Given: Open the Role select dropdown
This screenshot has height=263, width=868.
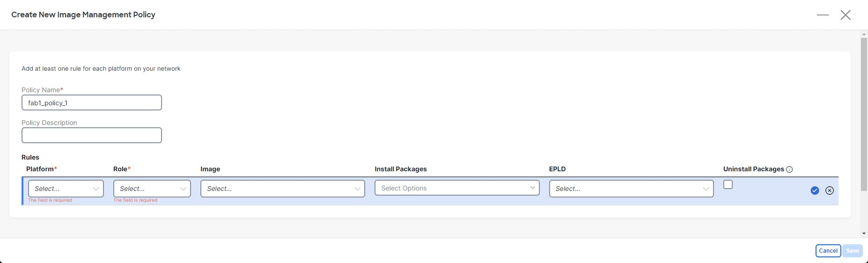Looking at the screenshot, I should [152, 189].
